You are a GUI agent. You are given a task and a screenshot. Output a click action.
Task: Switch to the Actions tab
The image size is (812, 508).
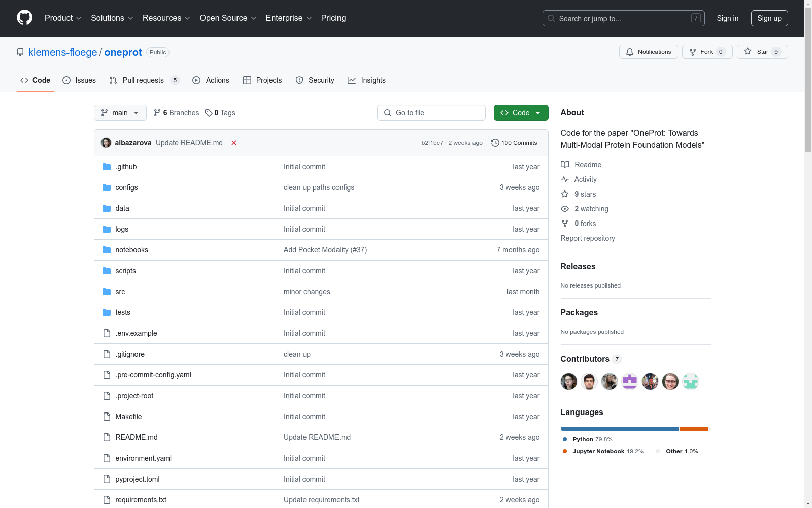point(211,80)
